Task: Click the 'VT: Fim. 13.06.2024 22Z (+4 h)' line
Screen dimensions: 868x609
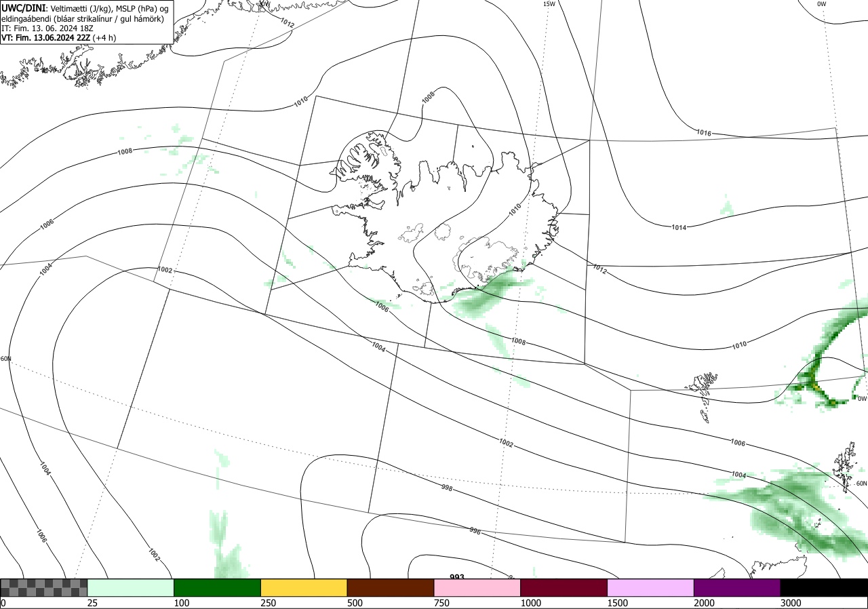Action: 58,38
